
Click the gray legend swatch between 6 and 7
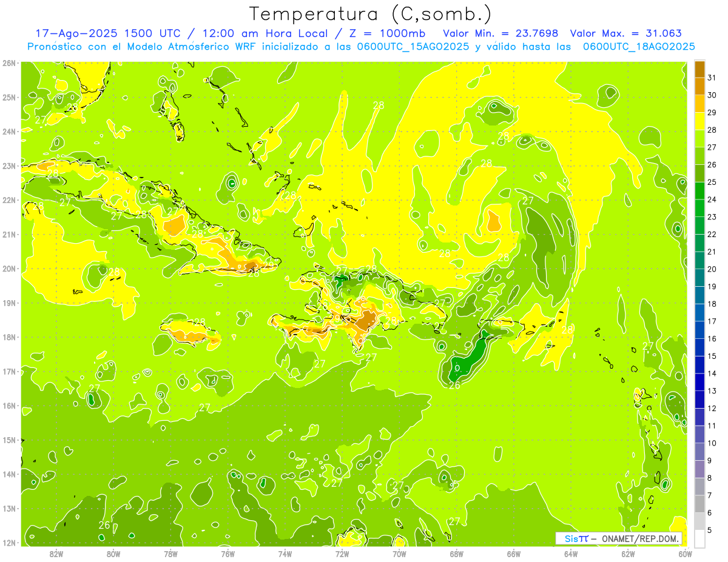pos(699,504)
